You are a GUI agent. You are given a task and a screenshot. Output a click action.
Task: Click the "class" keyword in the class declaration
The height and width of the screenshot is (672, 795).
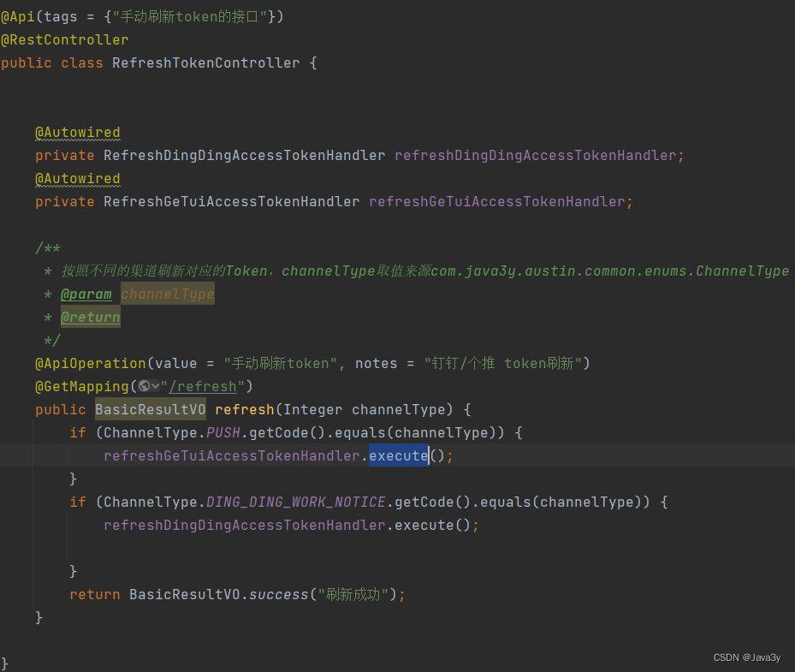point(81,62)
